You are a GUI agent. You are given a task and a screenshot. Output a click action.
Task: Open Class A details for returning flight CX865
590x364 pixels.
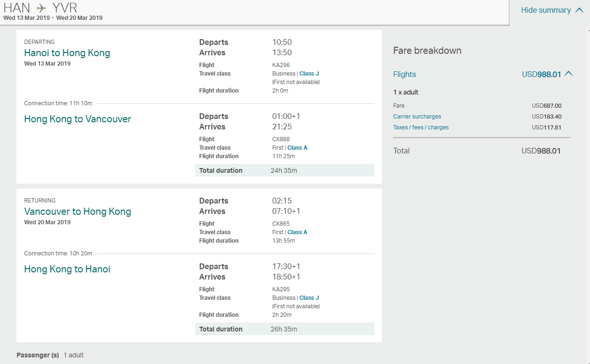click(x=297, y=232)
